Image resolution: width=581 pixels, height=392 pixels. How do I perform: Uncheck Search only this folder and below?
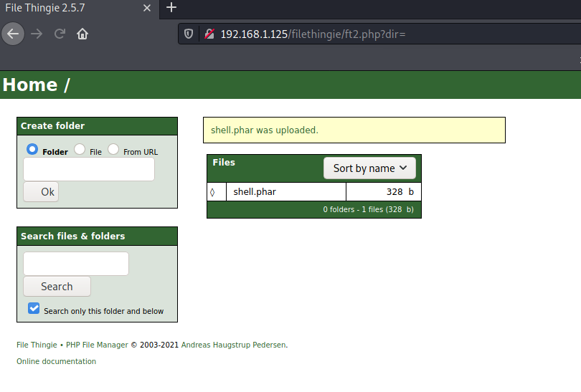(x=34, y=308)
